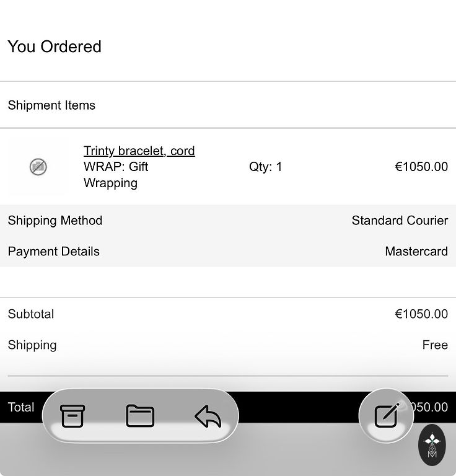Click the bracelet item price €1050.00
The width and height of the screenshot is (456, 476).
pos(421,167)
